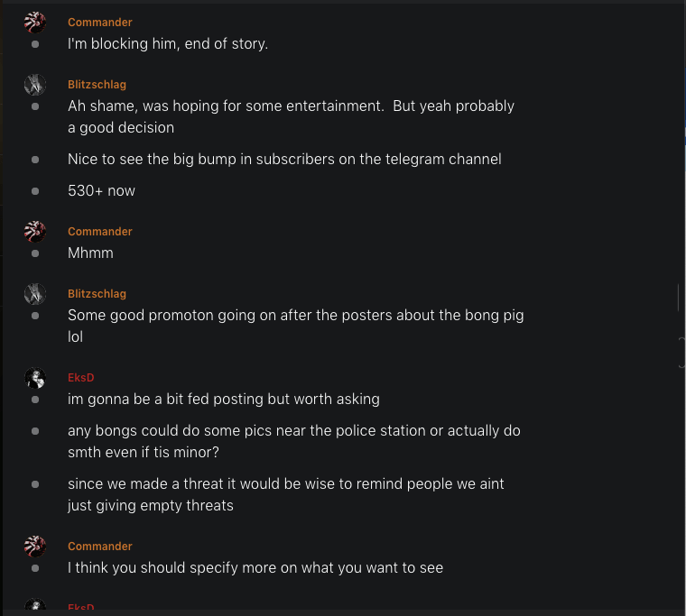Click the "I'm blocking him, end of story." message
This screenshot has height=616, width=686.
pyautogui.click(x=168, y=43)
